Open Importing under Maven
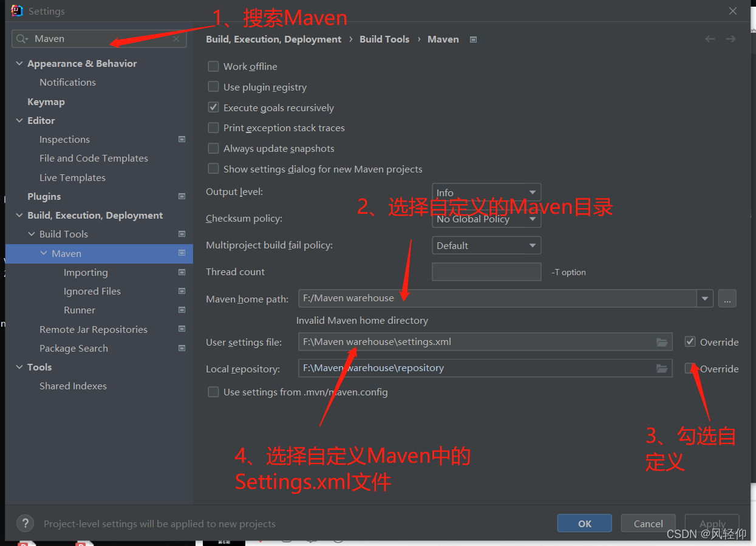The width and height of the screenshot is (756, 546). (86, 272)
